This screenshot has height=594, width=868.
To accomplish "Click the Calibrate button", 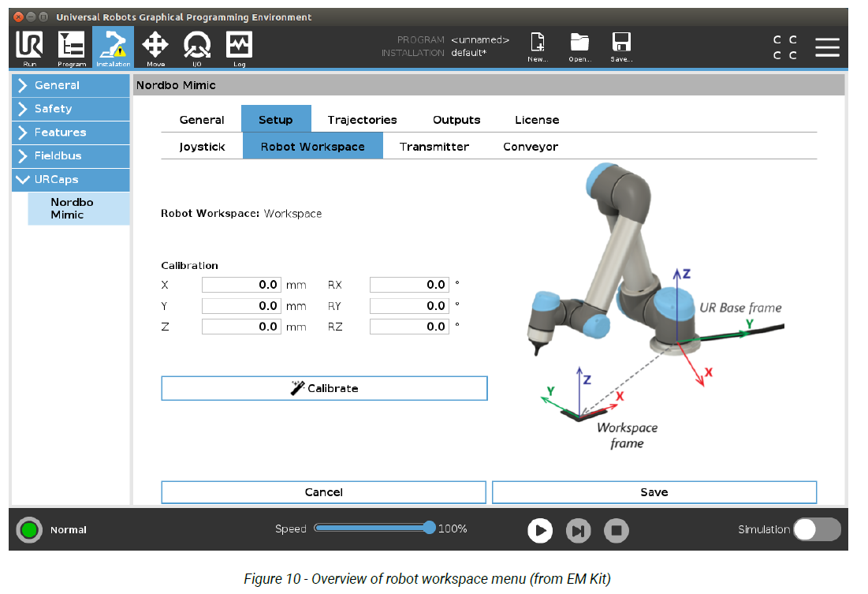I will [x=324, y=388].
